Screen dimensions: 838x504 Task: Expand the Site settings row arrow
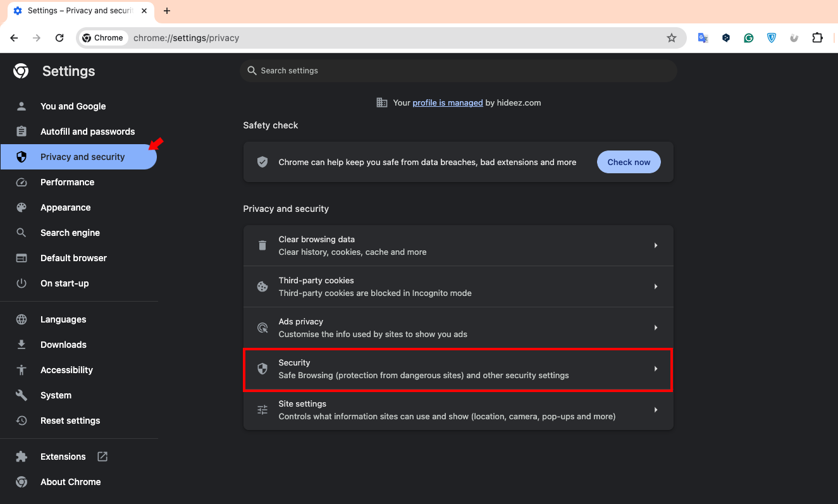pyautogui.click(x=656, y=410)
